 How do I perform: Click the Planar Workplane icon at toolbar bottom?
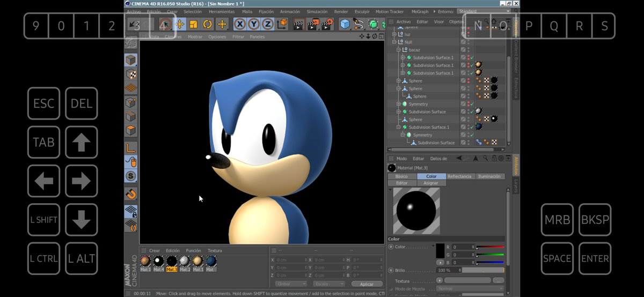130,226
